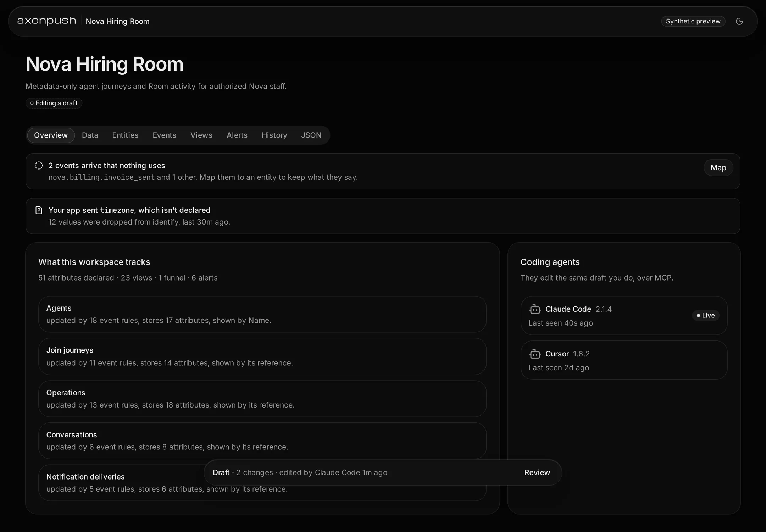Click the Metadata-only agent journeys subtitle
Viewport: 766px width, 532px height.
[156, 86]
